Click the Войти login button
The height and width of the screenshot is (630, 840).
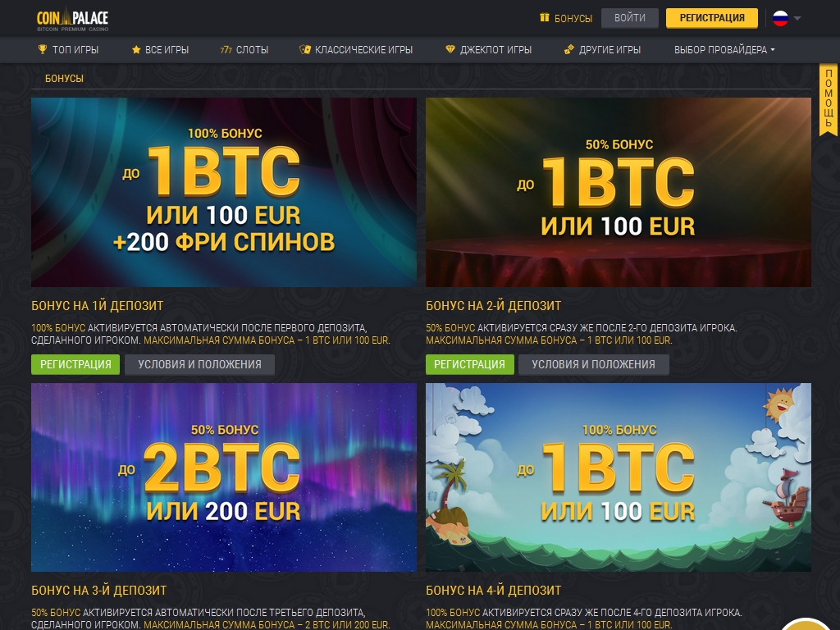(x=630, y=18)
